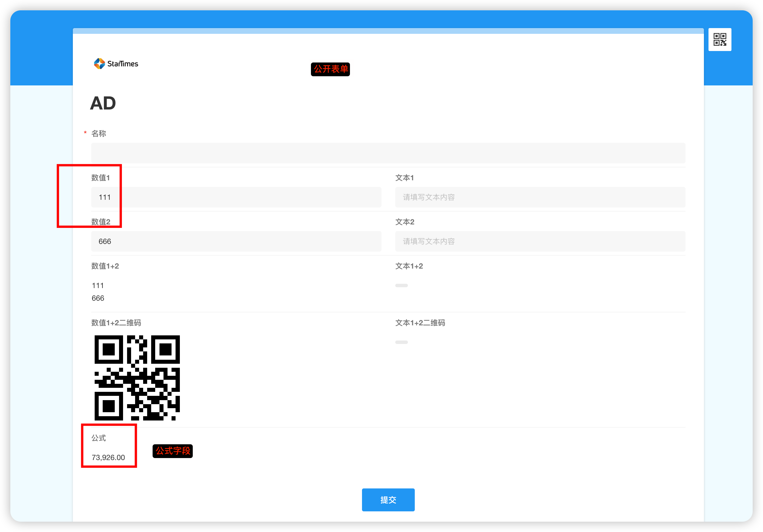Focus the 名称 name input field
This screenshot has width=763, height=532.
click(x=388, y=153)
